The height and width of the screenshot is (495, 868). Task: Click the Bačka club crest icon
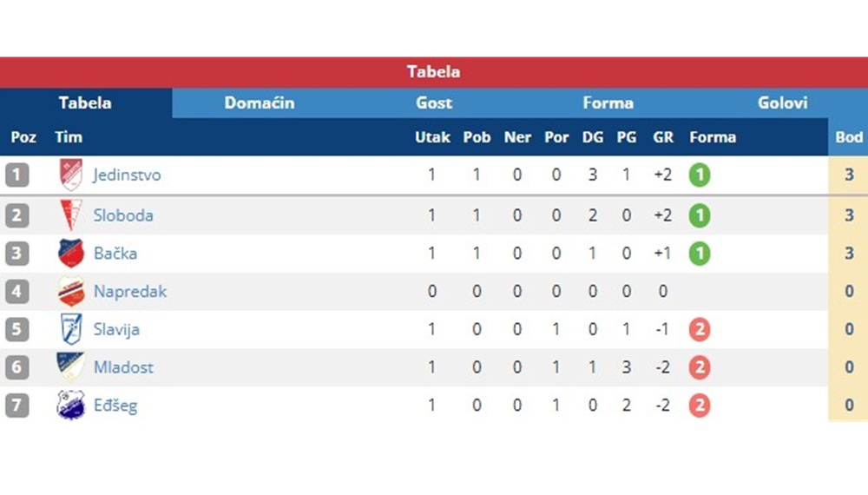[x=71, y=254]
